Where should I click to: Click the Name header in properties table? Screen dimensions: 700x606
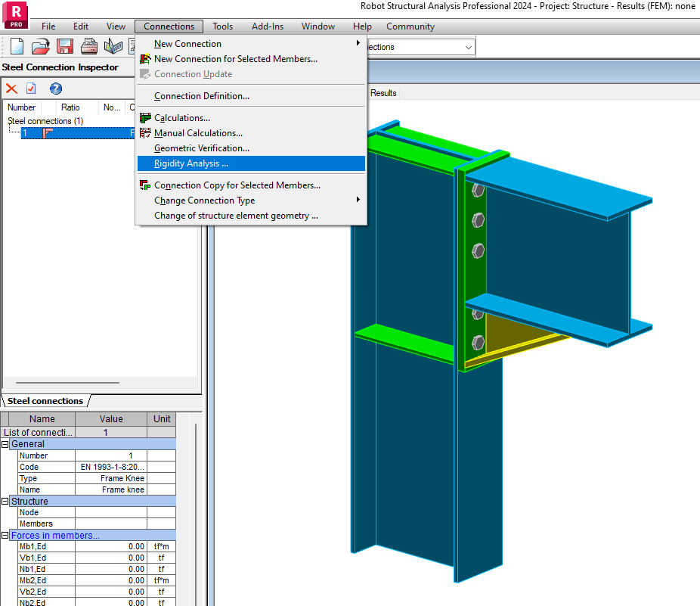[x=42, y=418]
